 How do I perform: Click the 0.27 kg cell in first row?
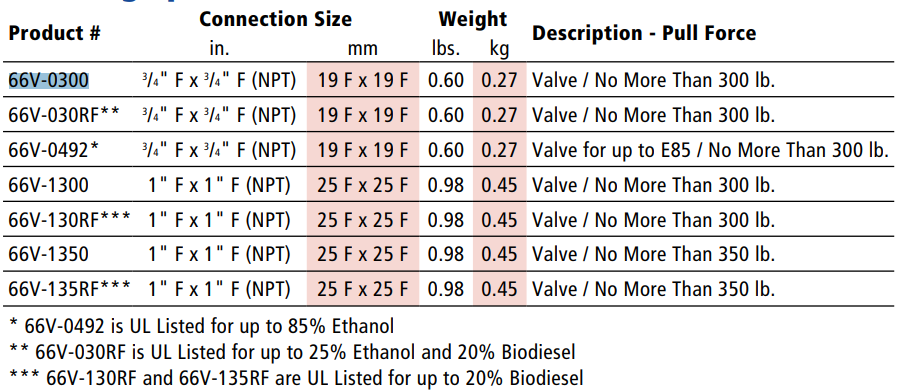click(x=499, y=80)
